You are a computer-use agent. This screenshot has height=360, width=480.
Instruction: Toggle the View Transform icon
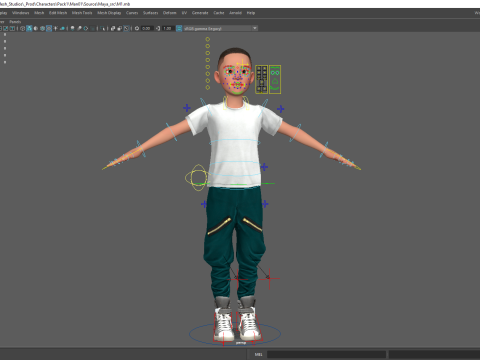coord(179,28)
